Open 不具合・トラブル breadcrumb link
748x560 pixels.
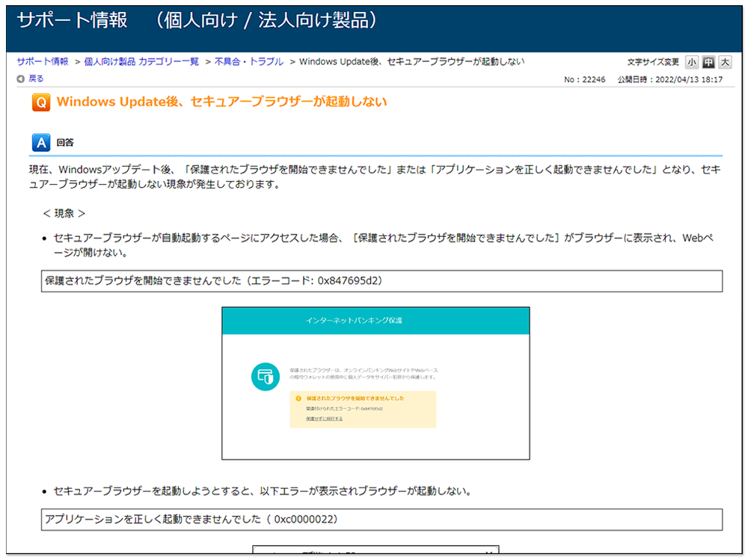pyautogui.click(x=249, y=61)
